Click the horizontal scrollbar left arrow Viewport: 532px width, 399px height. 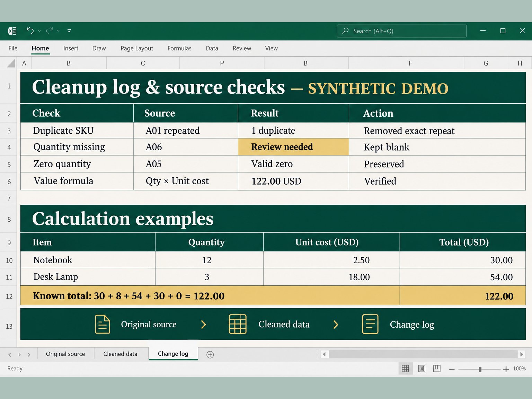click(324, 354)
